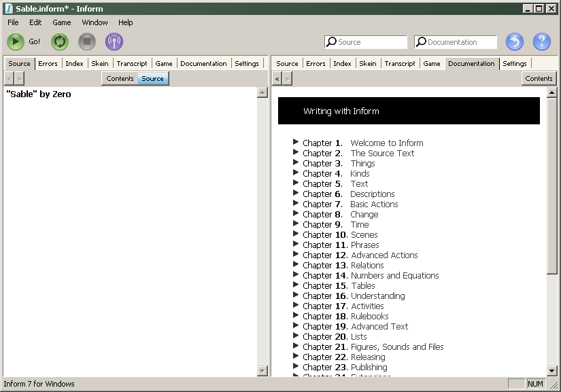Switch to the left panel Skein tab

point(99,63)
